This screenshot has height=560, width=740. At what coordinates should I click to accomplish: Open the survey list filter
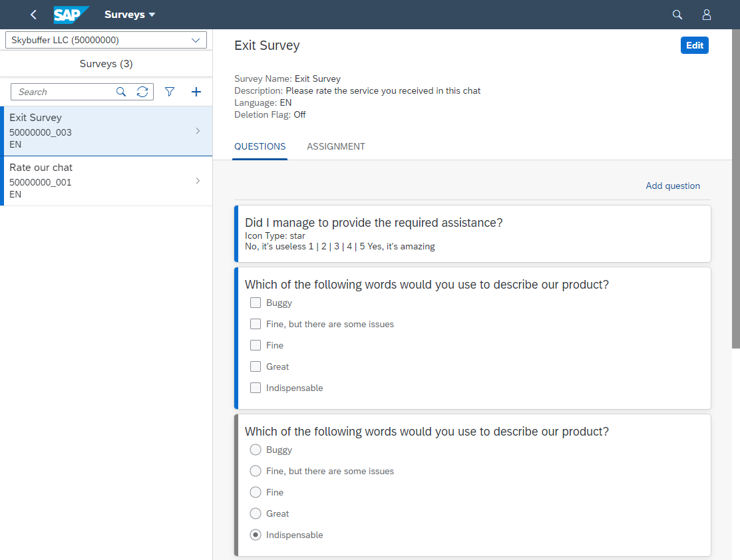click(x=170, y=92)
